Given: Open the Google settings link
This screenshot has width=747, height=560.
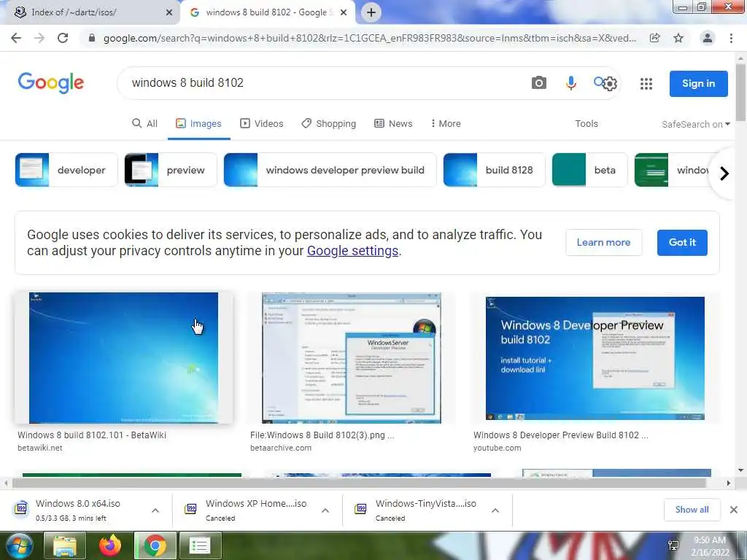Looking at the screenshot, I should point(352,251).
